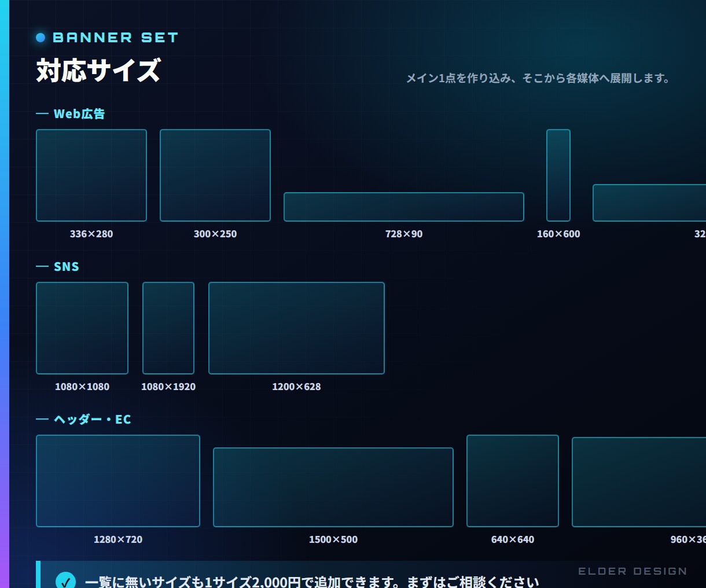Image resolution: width=706 pixels, height=588 pixels.
Task: Click the SNS section label
Action: tap(67, 267)
